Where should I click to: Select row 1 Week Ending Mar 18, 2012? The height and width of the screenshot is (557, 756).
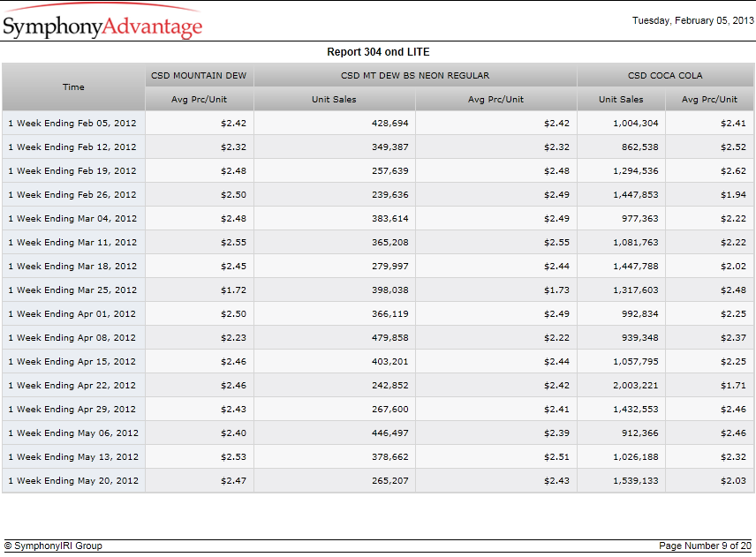point(378,267)
